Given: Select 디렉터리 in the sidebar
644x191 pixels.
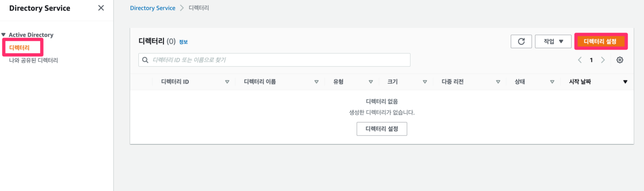Looking at the screenshot, I should tap(19, 48).
